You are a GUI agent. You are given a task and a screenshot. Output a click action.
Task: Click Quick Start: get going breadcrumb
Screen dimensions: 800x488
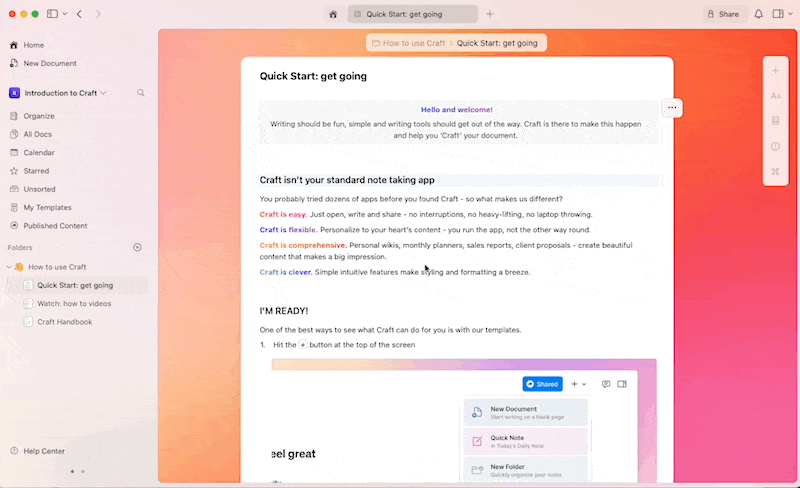pyautogui.click(x=497, y=43)
